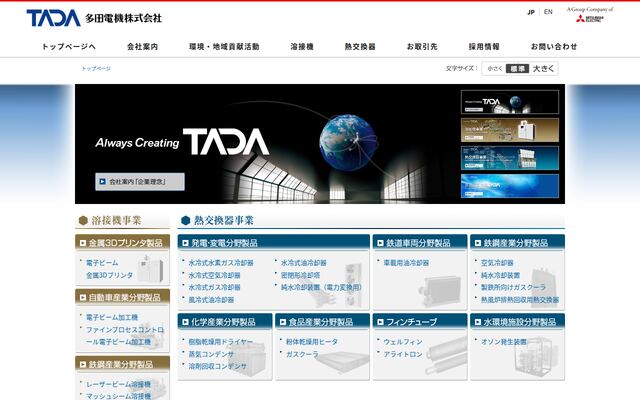Open 水冷式油冷却器 link

pyautogui.click(x=304, y=263)
